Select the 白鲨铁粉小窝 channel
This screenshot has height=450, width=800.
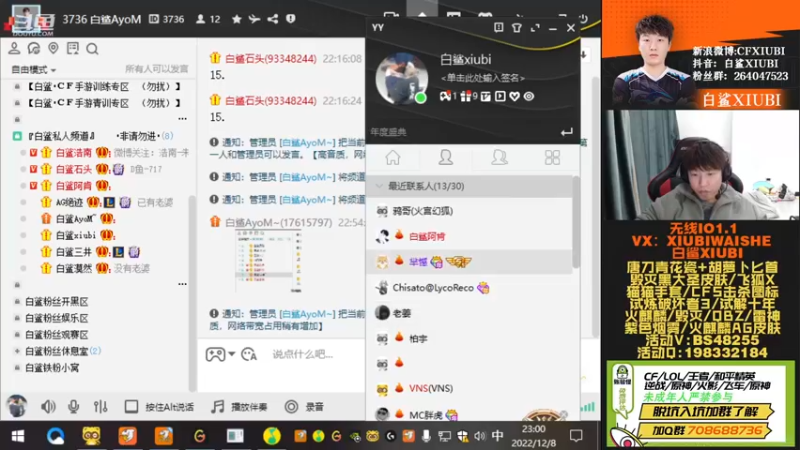pos(52,367)
